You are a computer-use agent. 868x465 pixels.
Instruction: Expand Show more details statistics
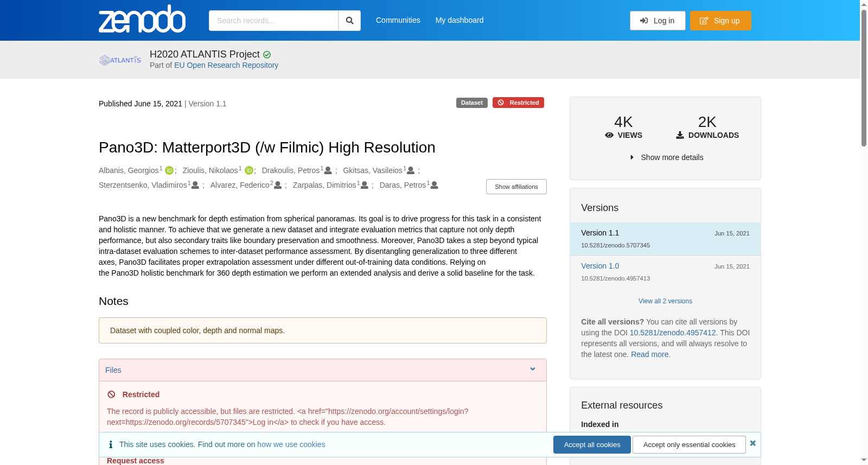(x=666, y=157)
